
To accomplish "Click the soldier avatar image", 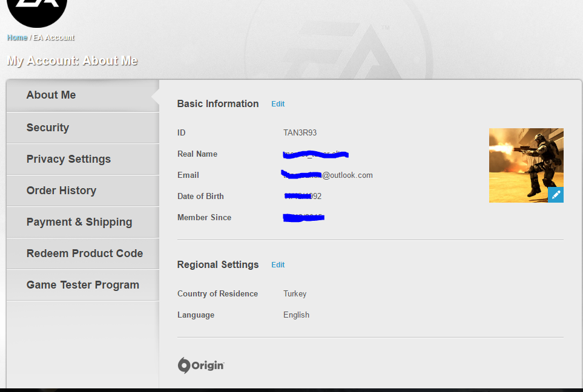I will (x=526, y=165).
